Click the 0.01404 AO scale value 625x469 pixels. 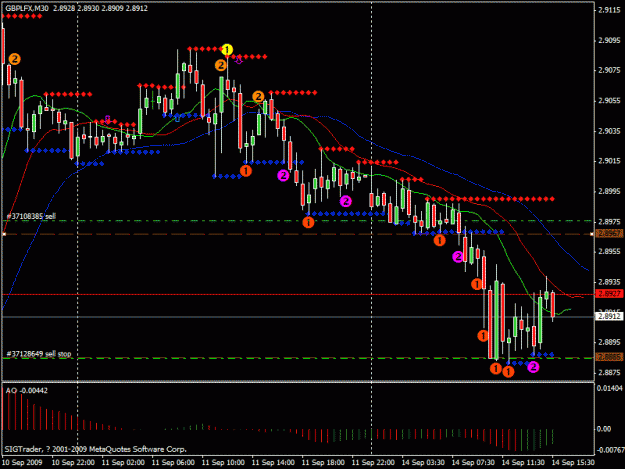[609, 388]
